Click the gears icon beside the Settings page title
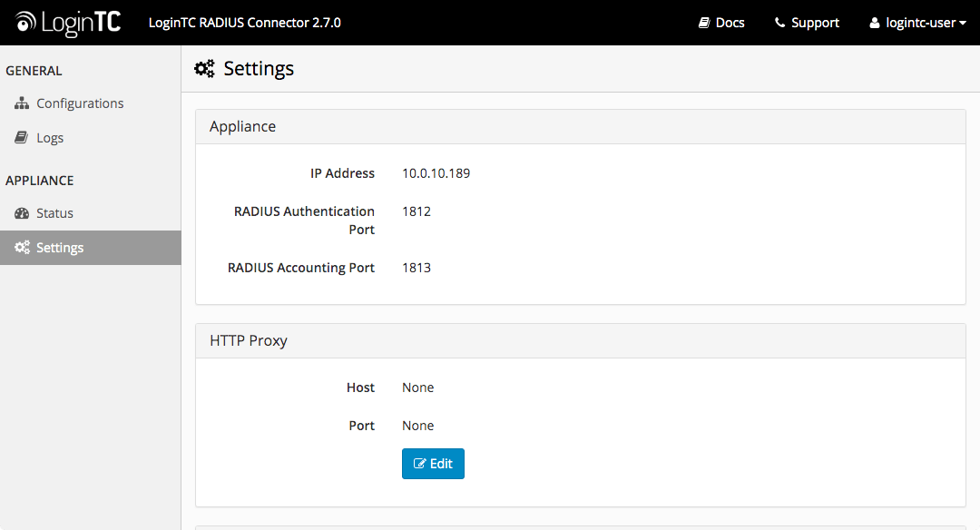 [x=206, y=68]
